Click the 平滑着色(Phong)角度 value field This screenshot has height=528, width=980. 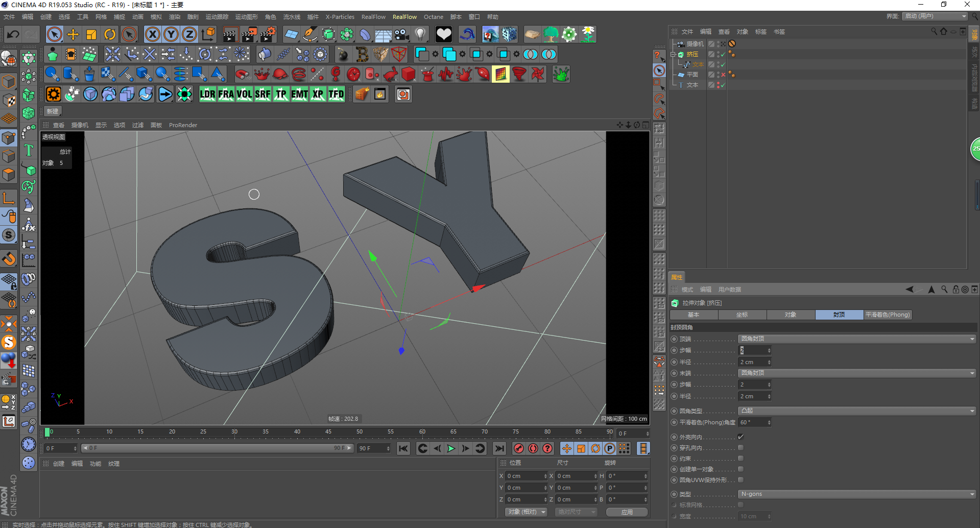click(754, 422)
